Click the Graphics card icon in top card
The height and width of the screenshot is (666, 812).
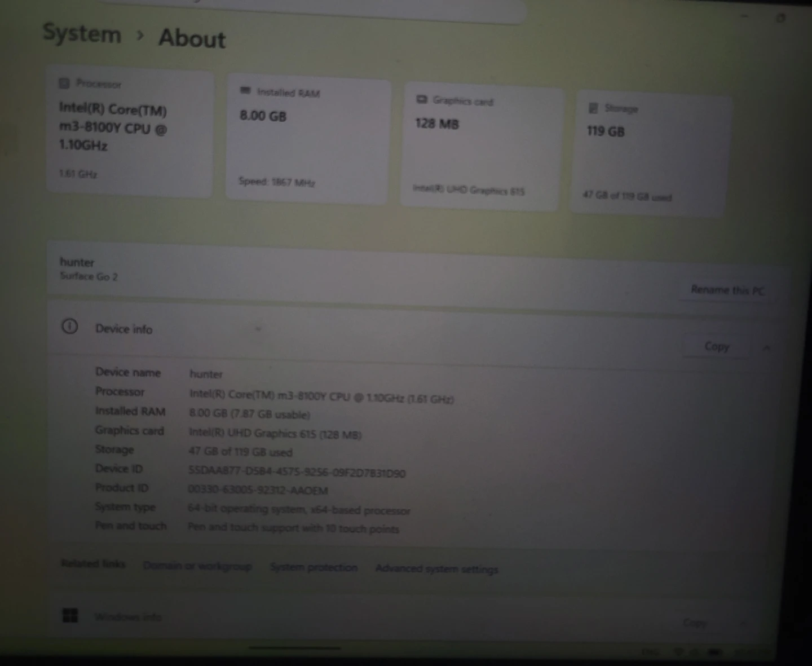coord(422,100)
